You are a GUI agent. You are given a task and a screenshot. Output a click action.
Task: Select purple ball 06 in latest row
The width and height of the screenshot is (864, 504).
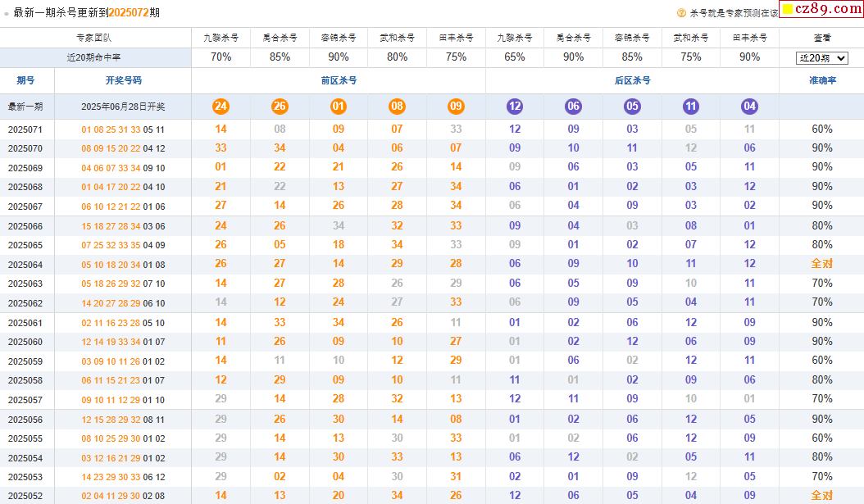click(574, 107)
